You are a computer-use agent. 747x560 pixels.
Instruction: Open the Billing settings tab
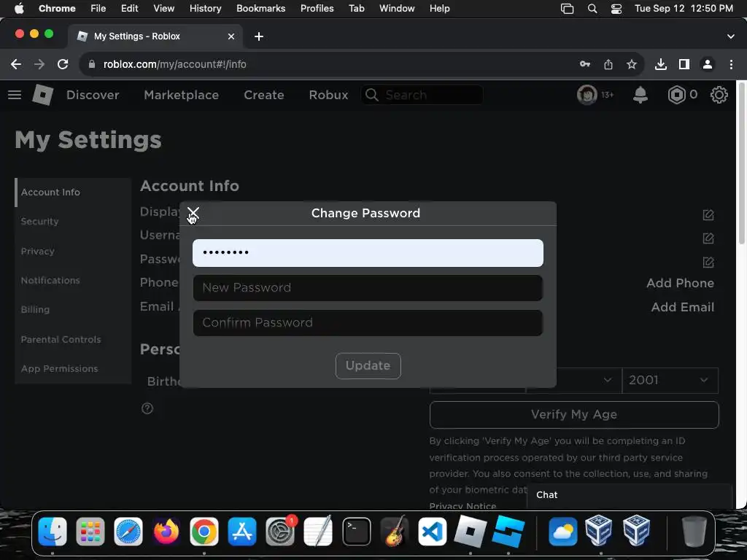click(x=73, y=309)
